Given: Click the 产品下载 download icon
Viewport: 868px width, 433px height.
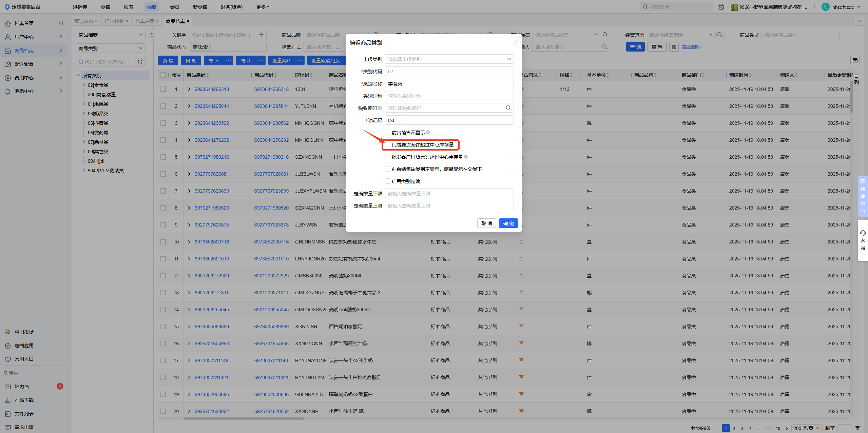Looking at the screenshot, I should pyautogui.click(x=8, y=400).
